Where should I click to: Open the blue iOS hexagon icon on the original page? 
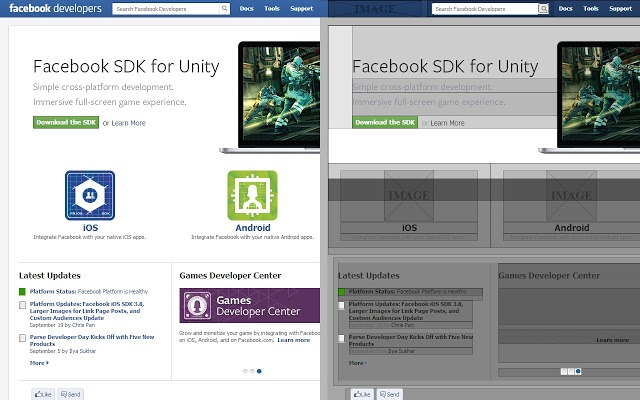(x=90, y=196)
